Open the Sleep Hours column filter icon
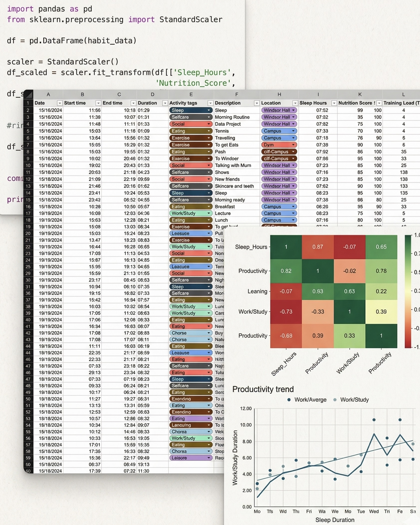The width and height of the screenshot is (420, 525). point(334,103)
